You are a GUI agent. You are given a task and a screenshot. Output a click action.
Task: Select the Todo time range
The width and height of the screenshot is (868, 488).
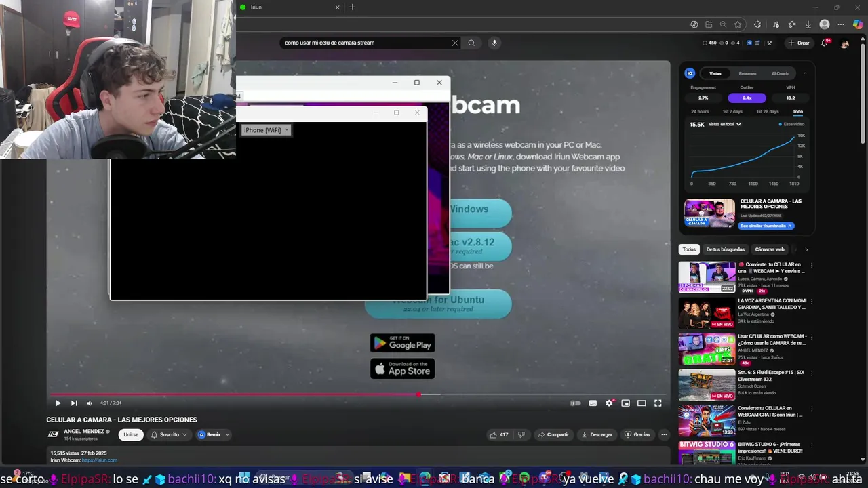797,111
